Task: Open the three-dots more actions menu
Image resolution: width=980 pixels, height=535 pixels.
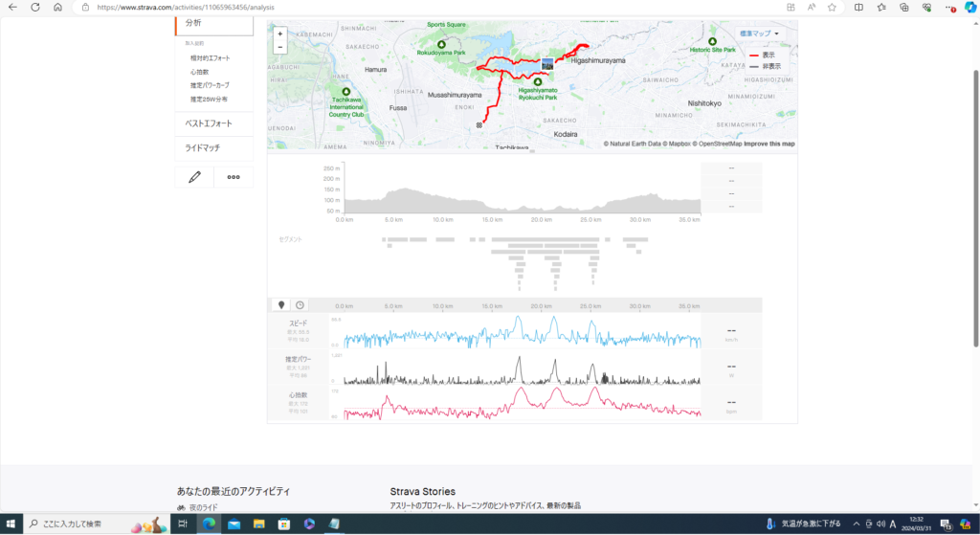Action: pyautogui.click(x=234, y=176)
